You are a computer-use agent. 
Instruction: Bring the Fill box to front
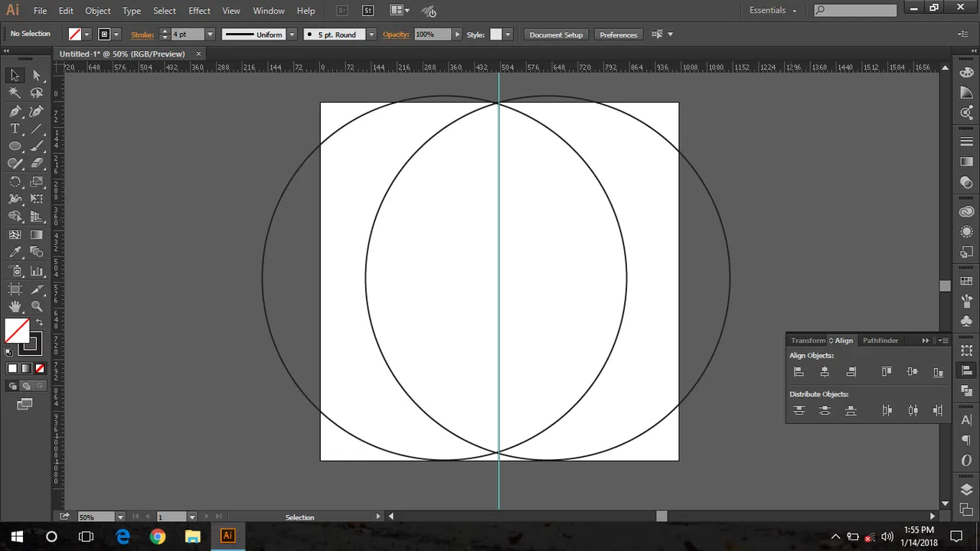coord(17,331)
